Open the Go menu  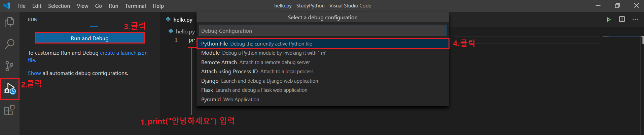pos(99,6)
